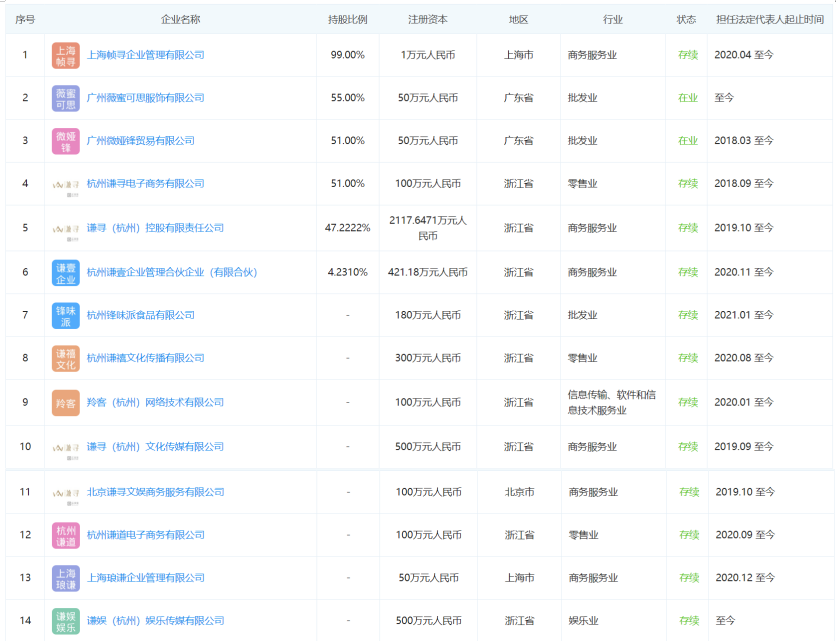
Task: Click the pink 微娅锋 logo badge
Action: pos(65,141)
